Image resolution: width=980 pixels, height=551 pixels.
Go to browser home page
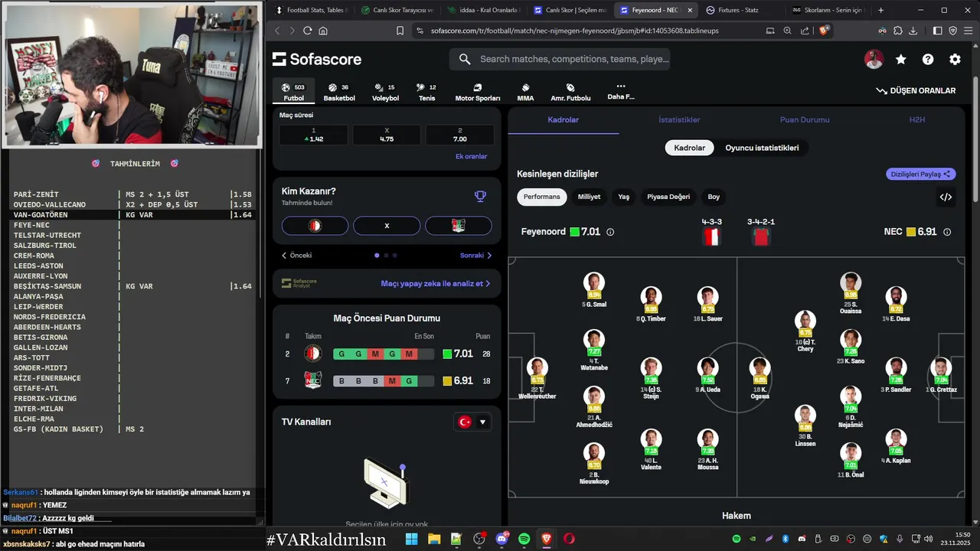pos(323,31)
